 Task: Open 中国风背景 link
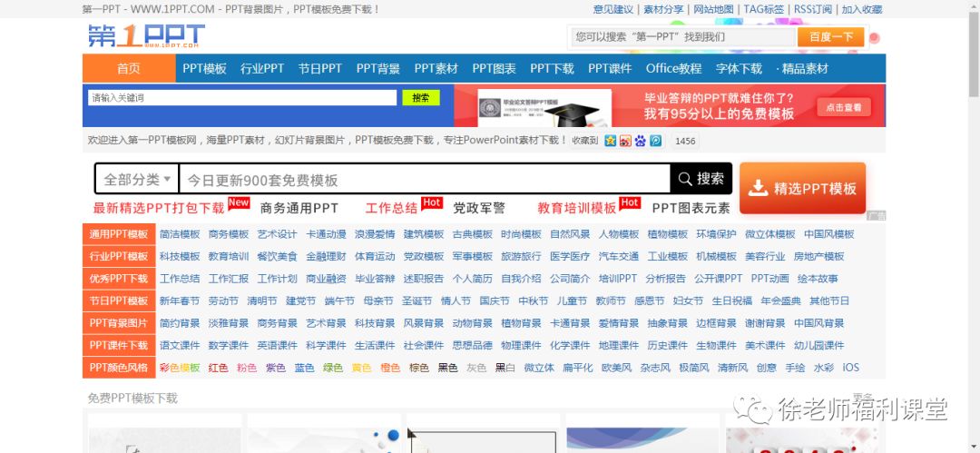818,323
